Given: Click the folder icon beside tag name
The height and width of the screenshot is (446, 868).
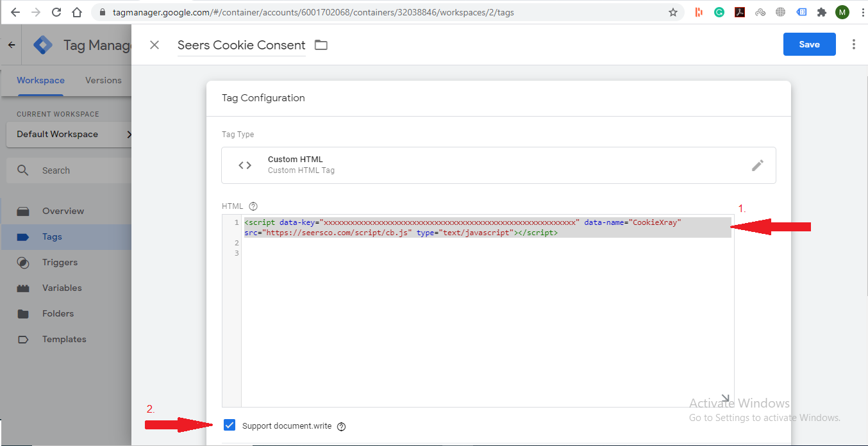Looking at the screenshot, I should 321,45.
